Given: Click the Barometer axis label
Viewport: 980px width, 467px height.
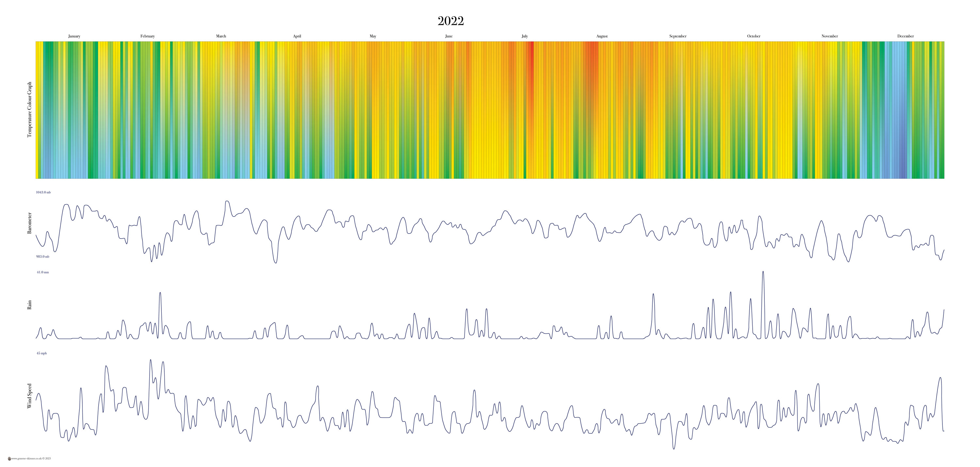Looking at the screenshot, I should [x=30, y=223].
